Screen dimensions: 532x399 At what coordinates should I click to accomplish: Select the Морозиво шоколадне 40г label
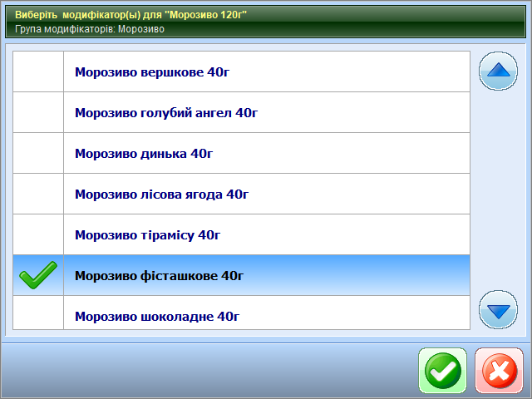157,316
